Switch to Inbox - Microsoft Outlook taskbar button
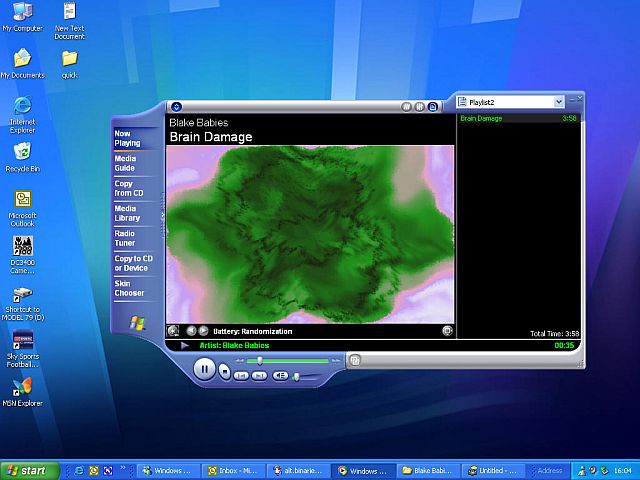Screen dimensions: 640x480 (x=232, y=471)
